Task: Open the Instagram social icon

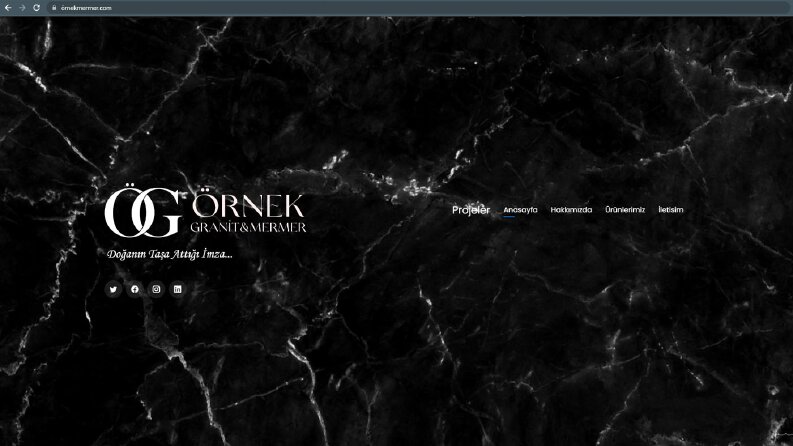Action: pyautogui.click(x=156, y=289)
